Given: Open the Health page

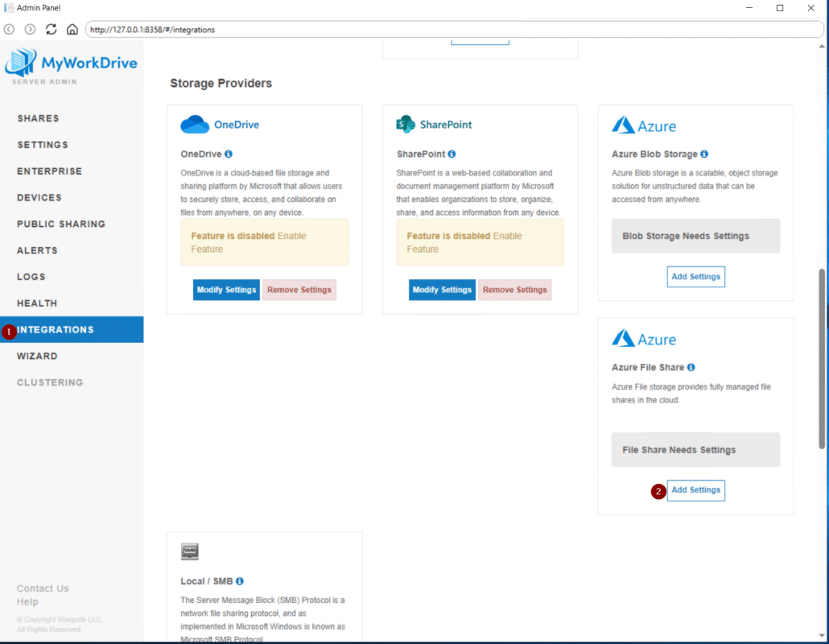Looking at the screenshot, I should coord(37,303).
